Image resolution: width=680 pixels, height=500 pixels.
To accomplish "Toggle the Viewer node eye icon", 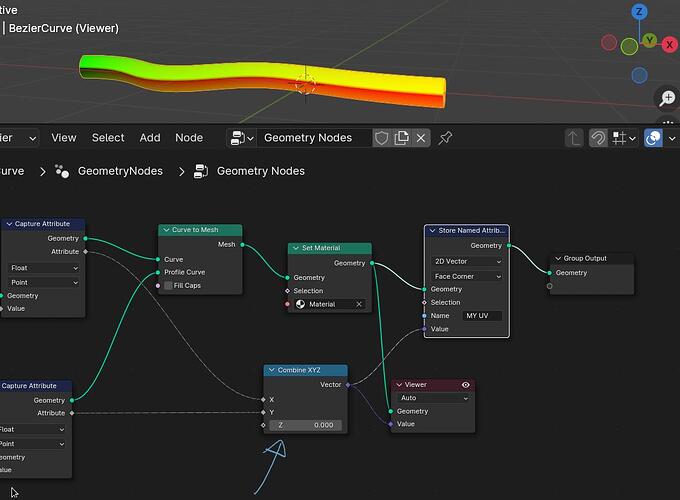I will (x=466, y=385).
